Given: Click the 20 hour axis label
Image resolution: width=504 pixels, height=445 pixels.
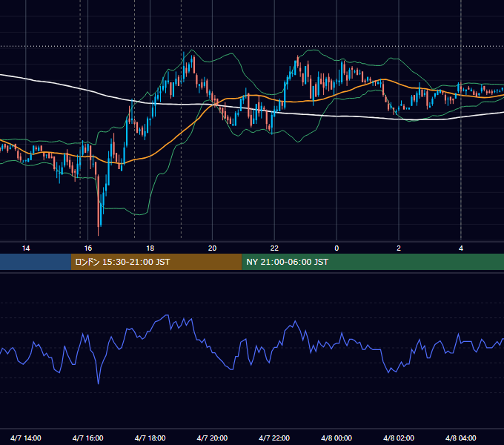Looking at the screenshot, I should coord(212,248).
